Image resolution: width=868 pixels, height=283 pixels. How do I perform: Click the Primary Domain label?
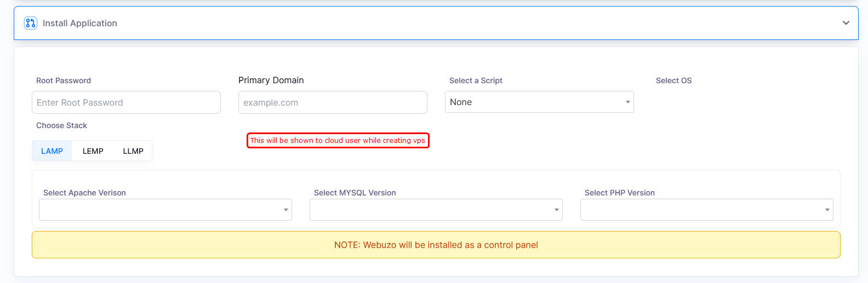[271, 80]
